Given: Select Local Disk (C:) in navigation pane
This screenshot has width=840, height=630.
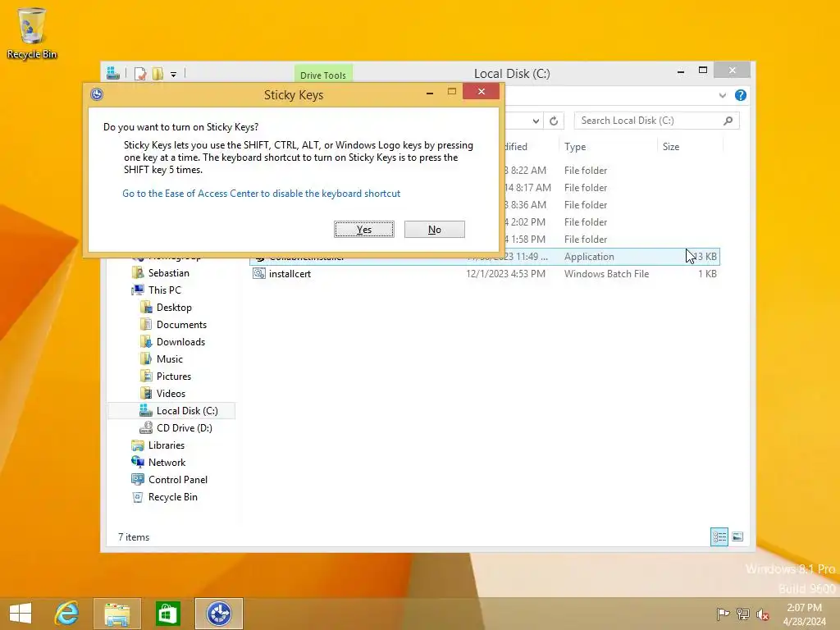Looking at the screenshot, I should tap(171, 411).
